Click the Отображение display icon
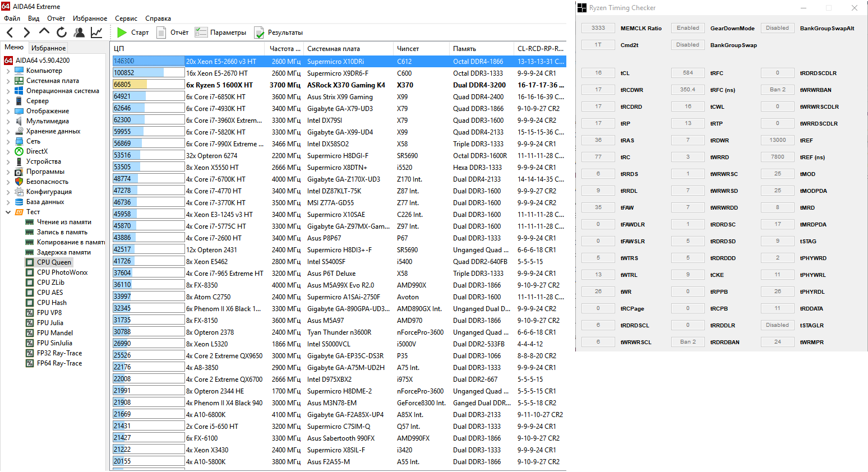The width and height of the screenshot is (868, 472). point(19,111)
